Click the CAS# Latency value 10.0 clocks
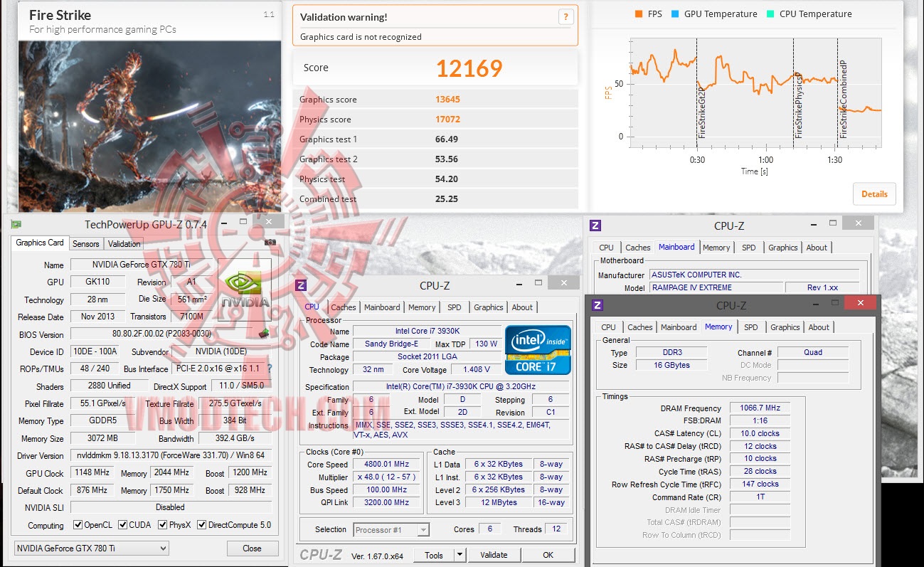 759,433
